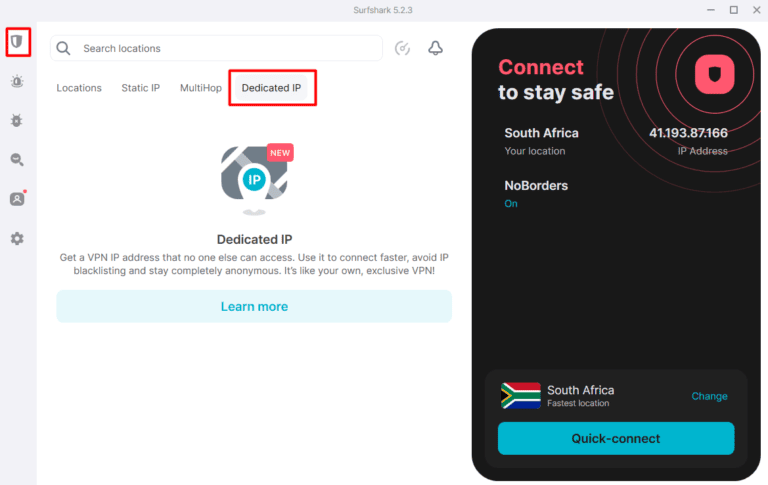Open the Antivirus bug icon section

coord(17,121)
